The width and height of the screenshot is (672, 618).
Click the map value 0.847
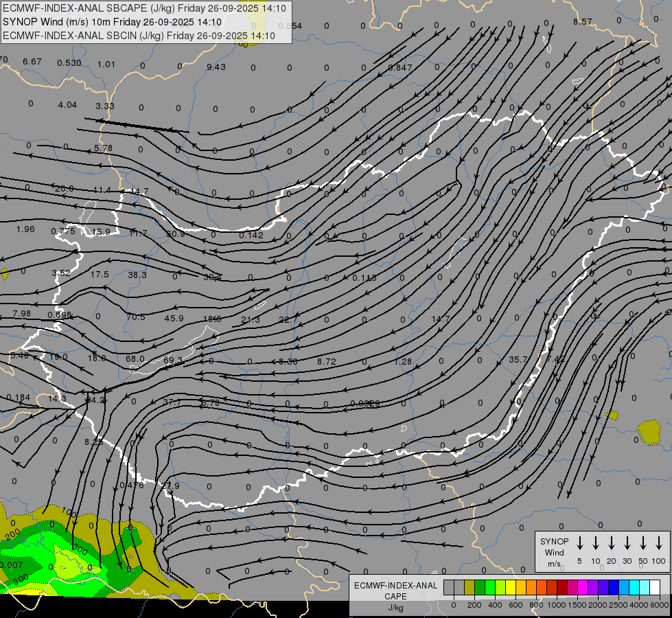[400, 68]
